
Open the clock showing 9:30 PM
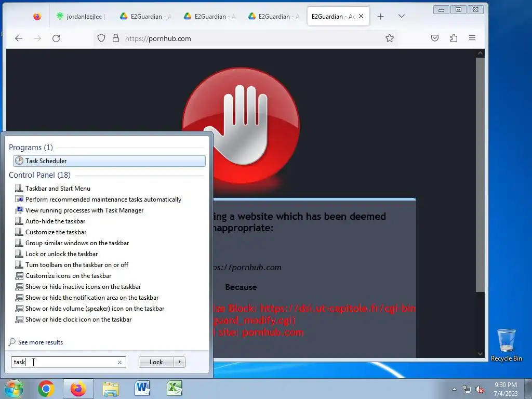[x=506, y=389]
